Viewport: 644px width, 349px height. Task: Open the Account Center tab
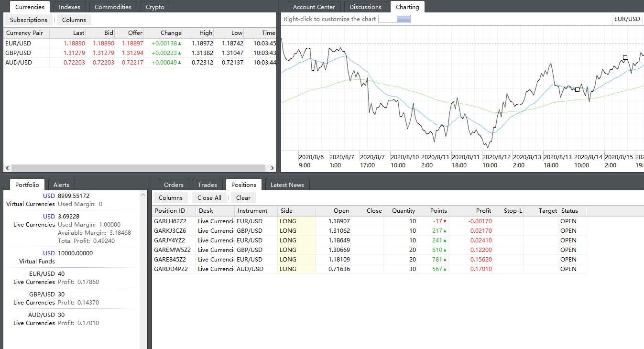coord(314,7)
